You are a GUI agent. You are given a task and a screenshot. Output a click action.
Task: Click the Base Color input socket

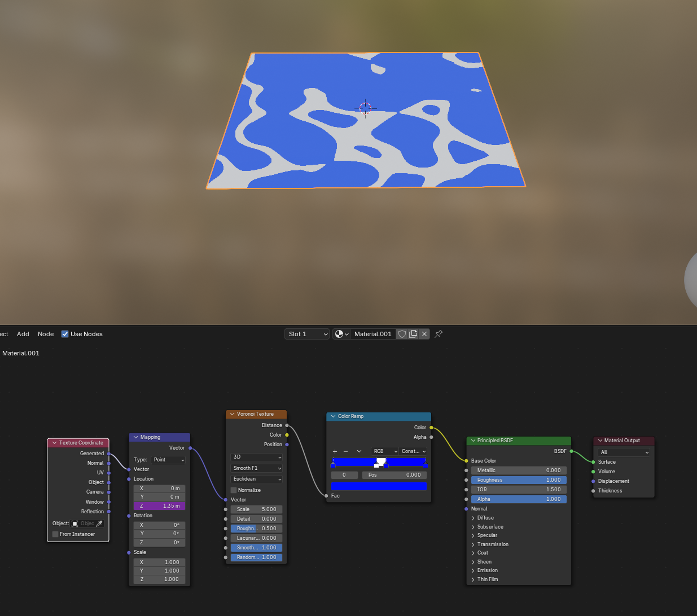click(x=466, y=461)
